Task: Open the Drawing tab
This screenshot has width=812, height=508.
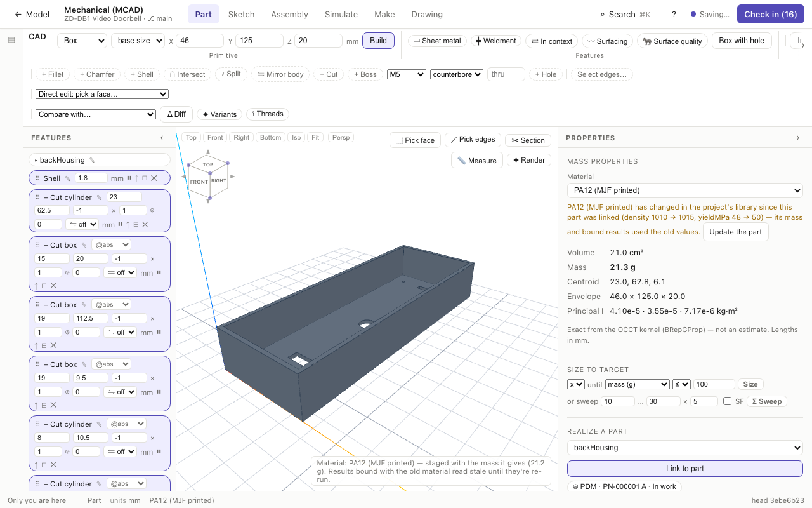Action: [427, 14]
